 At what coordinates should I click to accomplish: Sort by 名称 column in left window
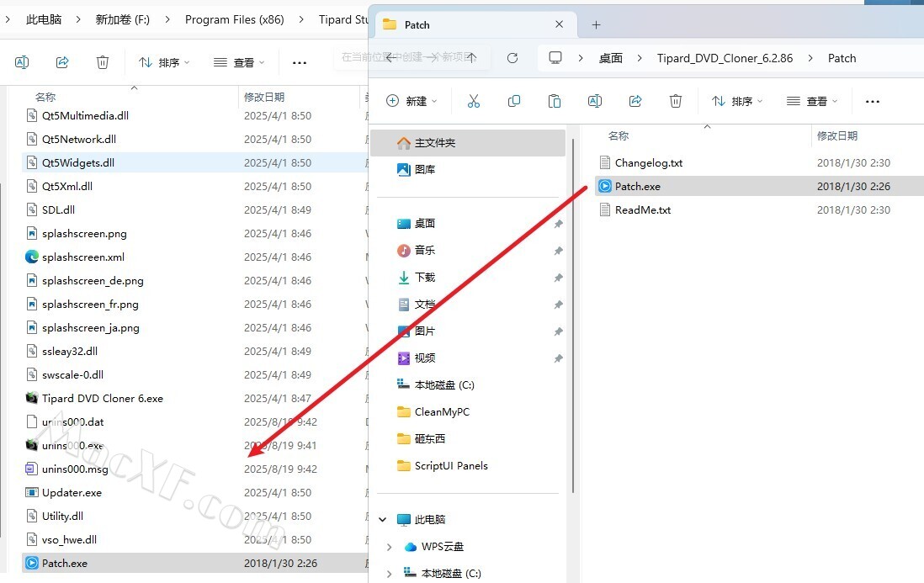point(45,98)
